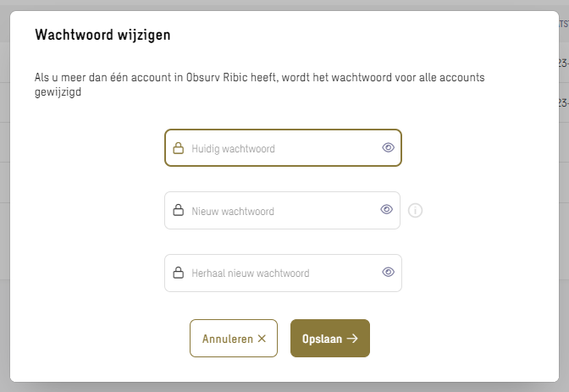Focus the Nieuw wachtwoord input field
This screenshot has width=569, height=392.
pyautogui.click(x=282, y=211)
